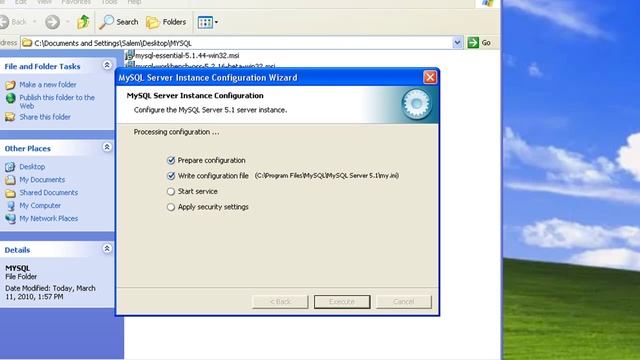Open My Computer link
640x360 pixels.
[40, 206]
